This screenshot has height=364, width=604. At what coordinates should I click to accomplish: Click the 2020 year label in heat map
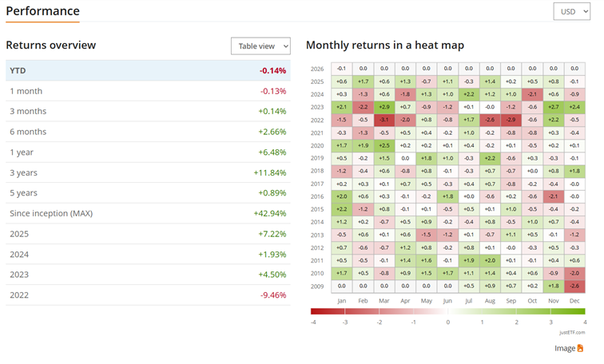[x=317, y=145]
